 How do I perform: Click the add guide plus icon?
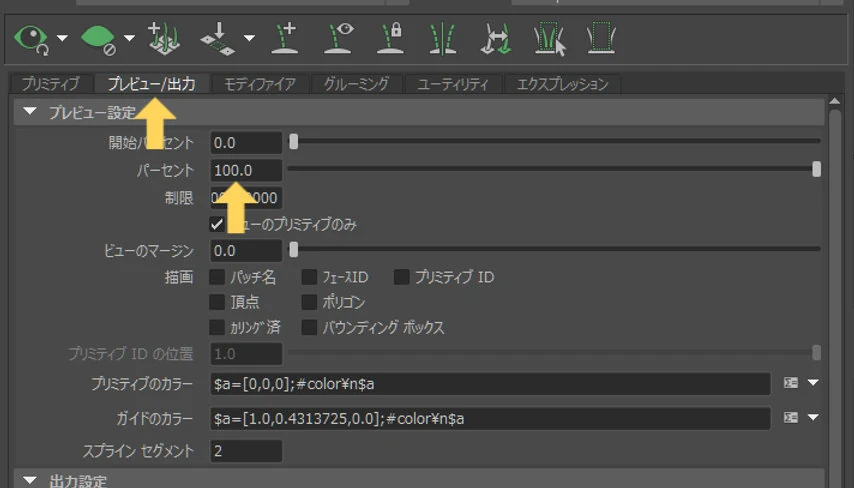285,38
